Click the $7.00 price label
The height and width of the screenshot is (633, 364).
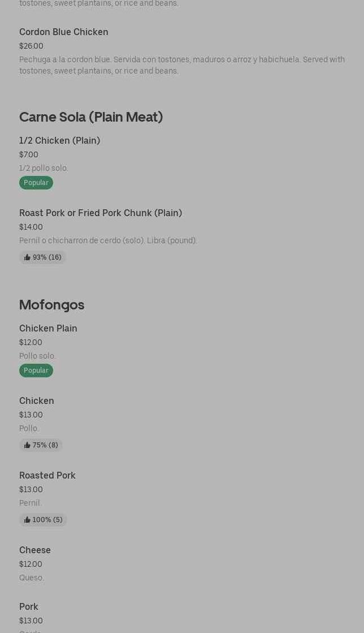(x=29, y=155)
